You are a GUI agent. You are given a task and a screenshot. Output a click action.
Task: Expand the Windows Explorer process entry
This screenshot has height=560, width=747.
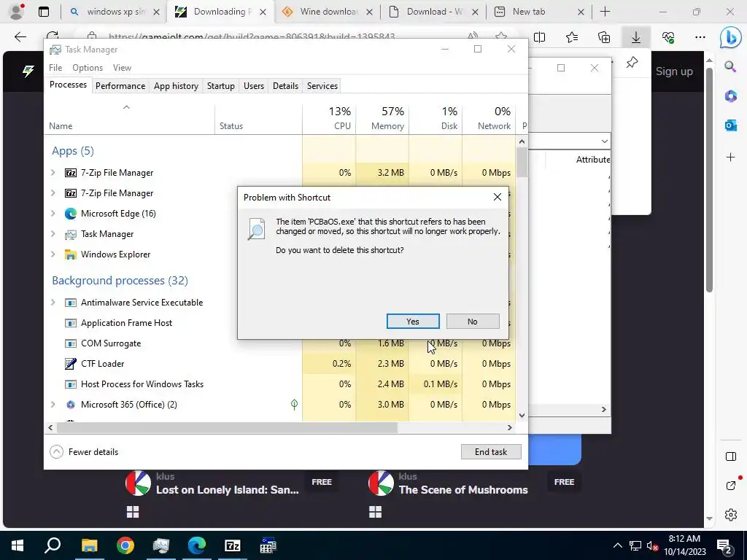click(53, 254)
